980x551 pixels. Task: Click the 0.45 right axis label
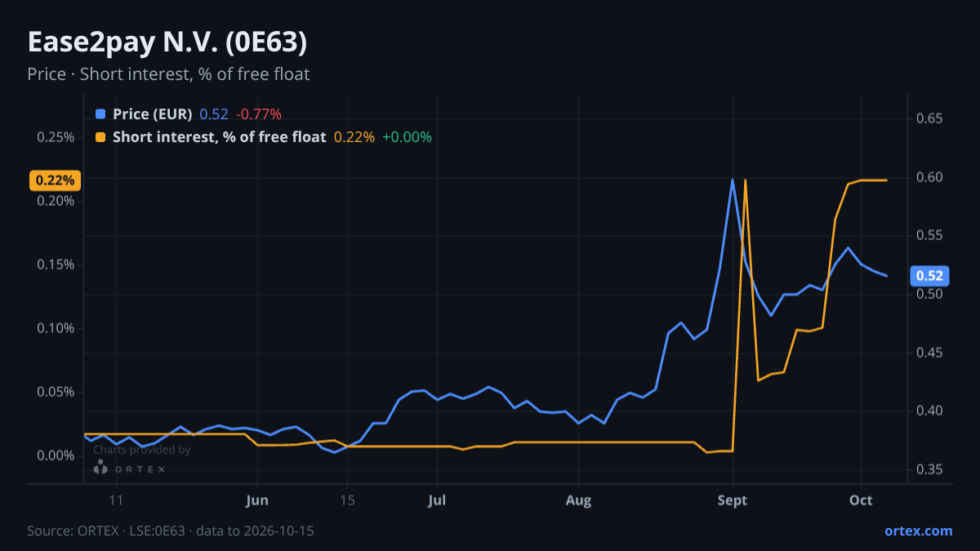(929, 353)
